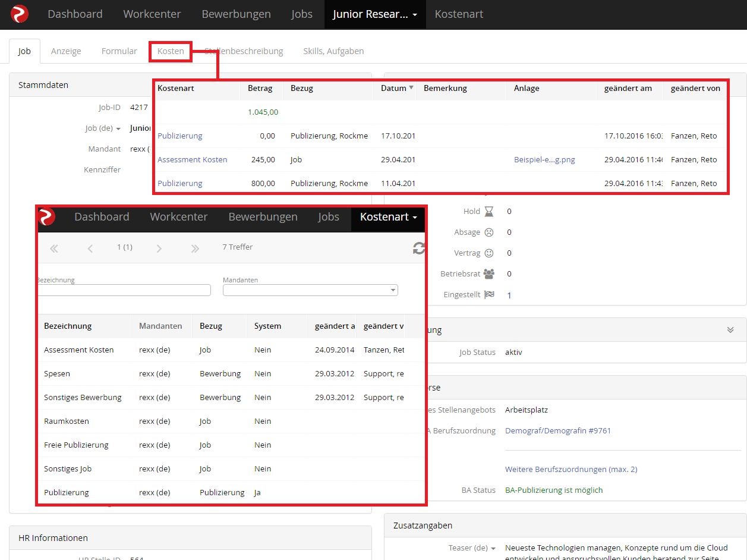Select the Freie Publizierung row
Image resolution: width=747 pixels, height=560 pixels.
tap(231, 445)
